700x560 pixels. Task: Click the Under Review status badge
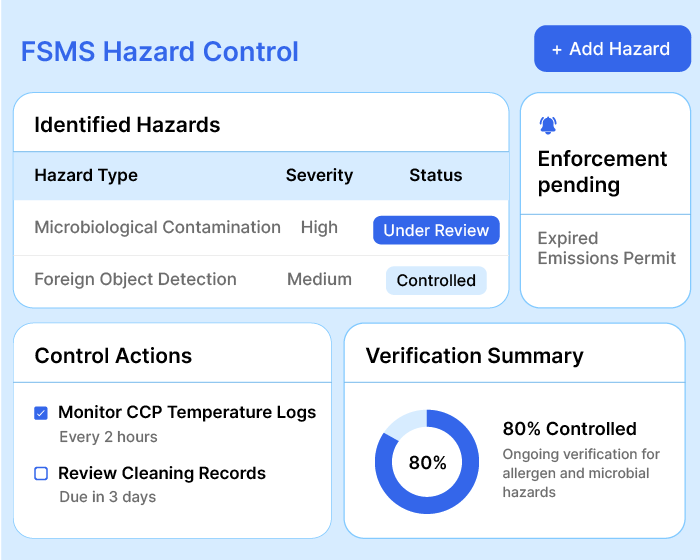pos(436,230)
